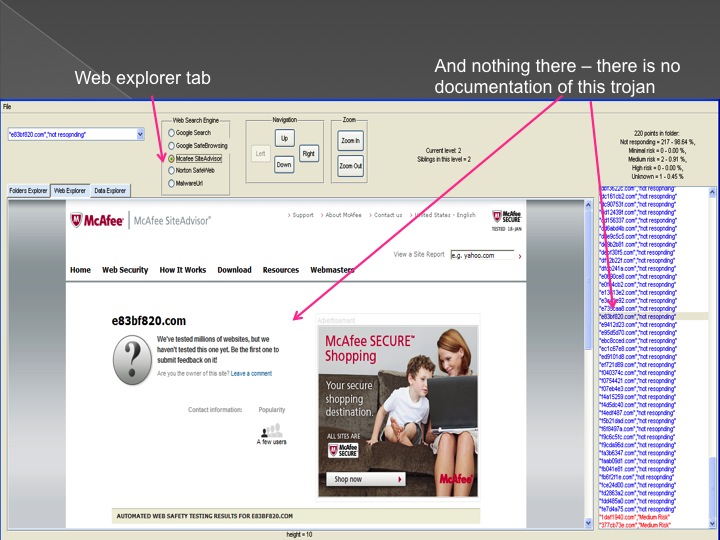Open the How It Works nav item

coord(183,270)
